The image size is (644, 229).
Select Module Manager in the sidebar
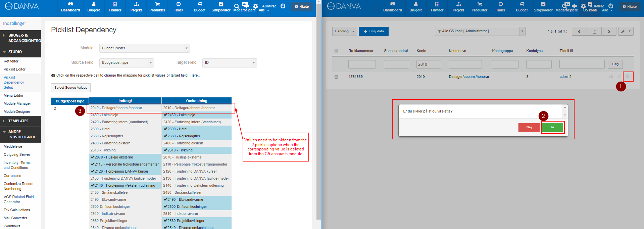(x=17, y=103)
